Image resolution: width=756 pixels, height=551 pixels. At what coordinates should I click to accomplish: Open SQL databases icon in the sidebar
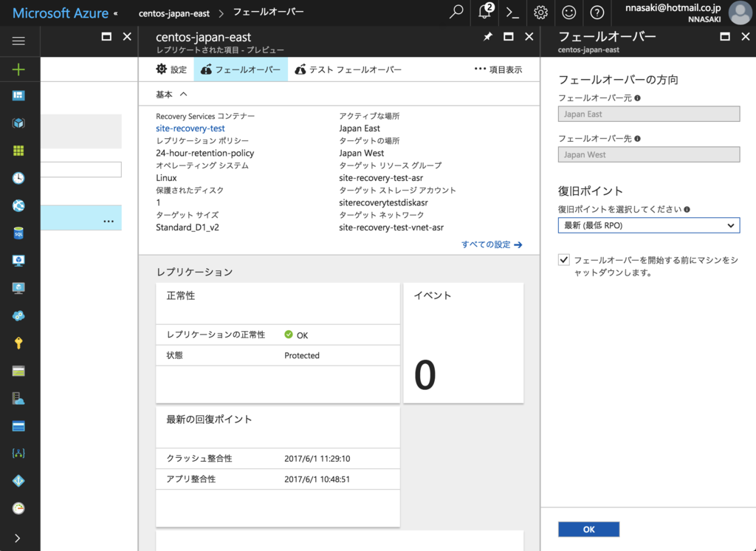click(18, 233)
